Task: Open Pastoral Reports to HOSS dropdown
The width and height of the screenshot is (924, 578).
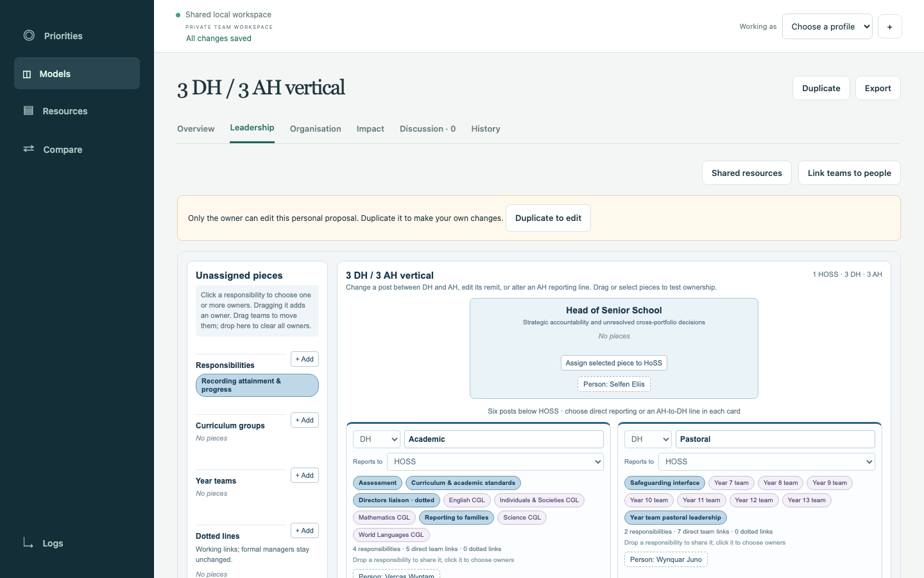Action: pyautogui.click(x=766, y=462)
